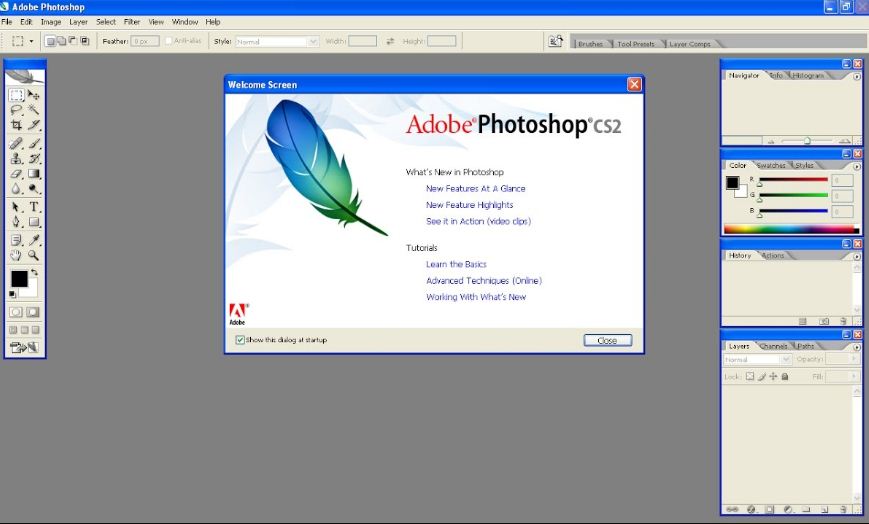Switch to Standard edit mode

tap(16, 312)
